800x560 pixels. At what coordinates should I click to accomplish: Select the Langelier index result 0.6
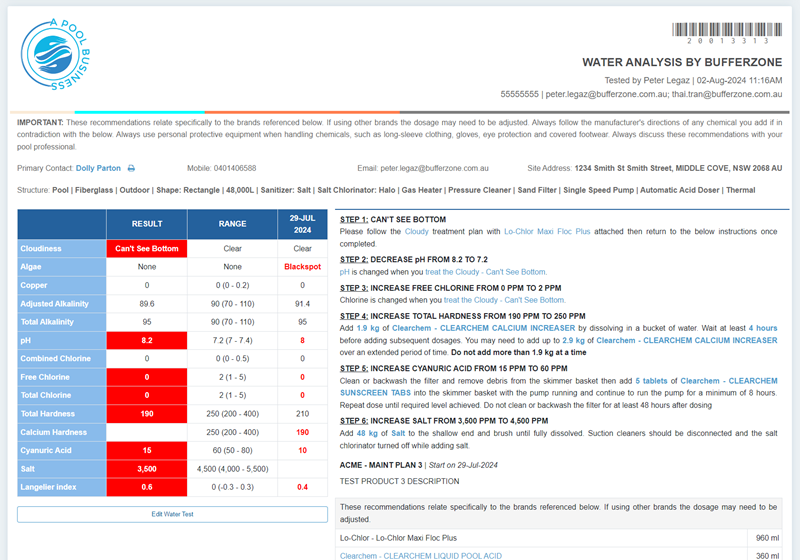click(x=147, y=488)
